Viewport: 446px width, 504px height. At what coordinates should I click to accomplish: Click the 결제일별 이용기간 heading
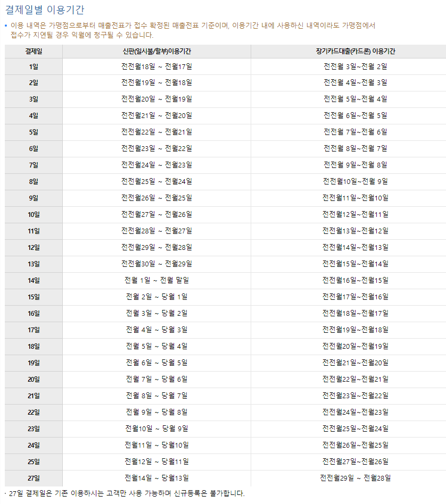click(x=45, y=10)
